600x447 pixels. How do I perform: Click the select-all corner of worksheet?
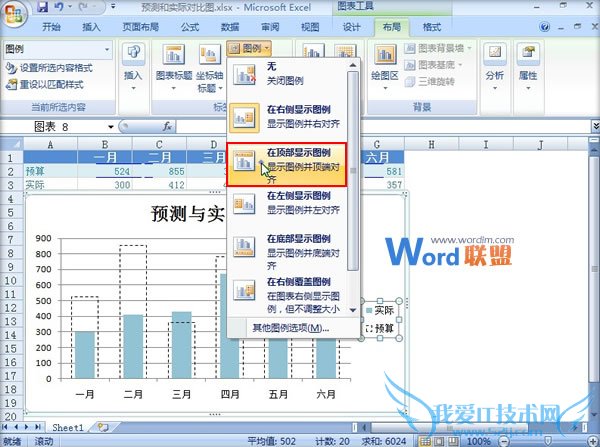11,144
